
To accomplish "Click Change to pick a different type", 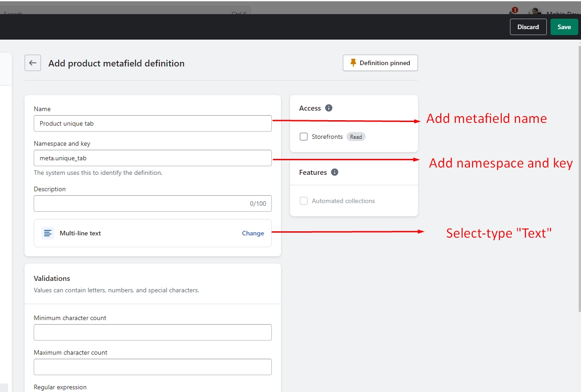I will pos(253,233).
